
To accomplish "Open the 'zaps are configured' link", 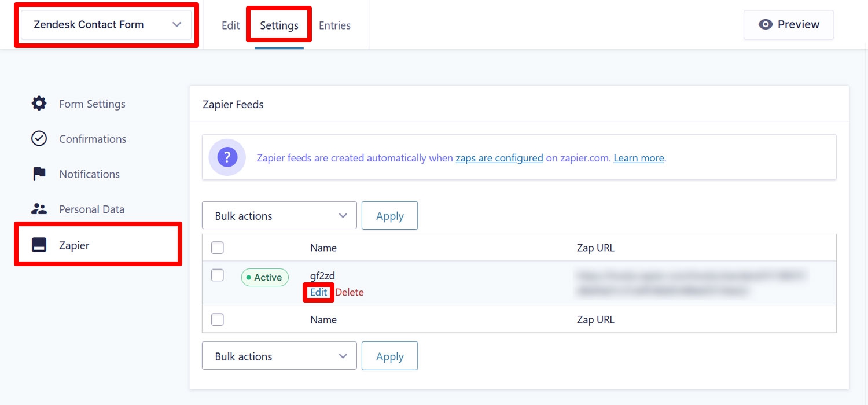I will pyautogui.click(x=499, y=158).
